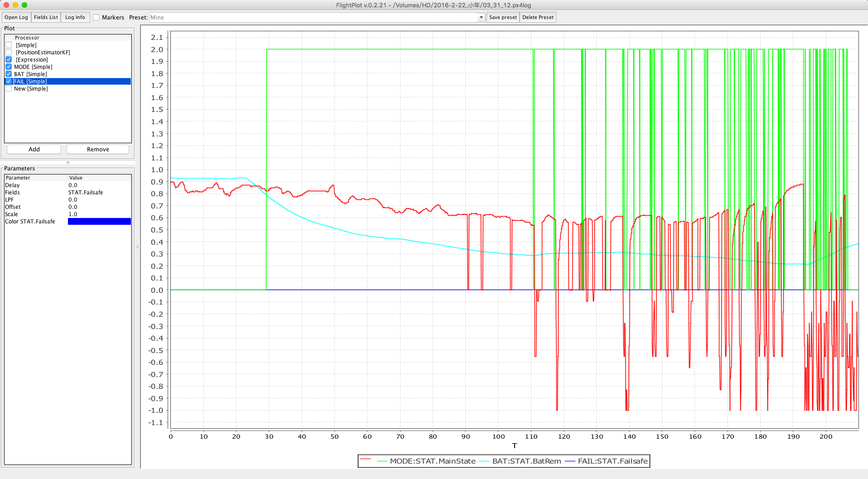868x479 pixels.
Task: Open the blue STAT.Failsafe color swatch
Action: pos(99,222)
